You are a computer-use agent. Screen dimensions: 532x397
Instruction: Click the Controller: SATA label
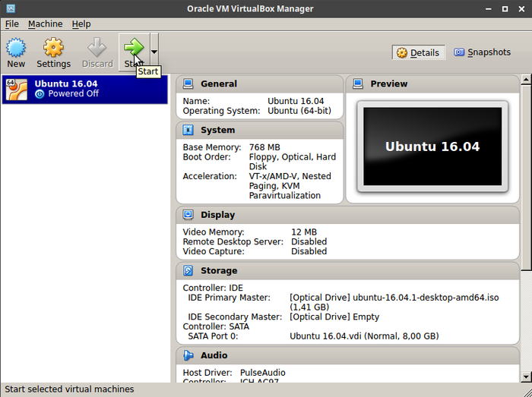pos(216,326)
